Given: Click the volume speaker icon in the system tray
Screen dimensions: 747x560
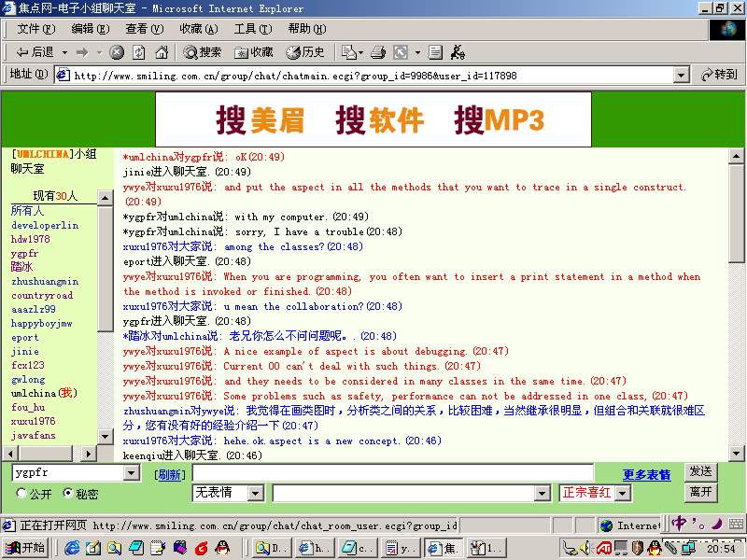Looking at the screenshot, I should coord(585,548).
